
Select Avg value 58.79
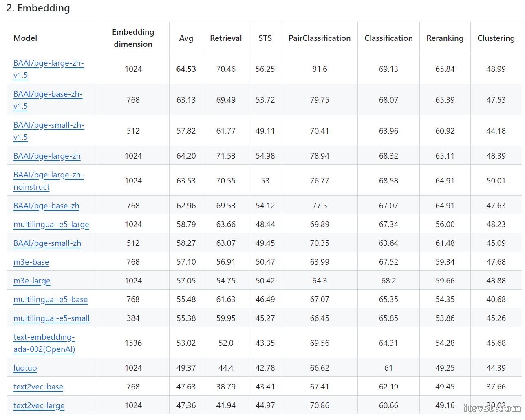tap(186, 224)
